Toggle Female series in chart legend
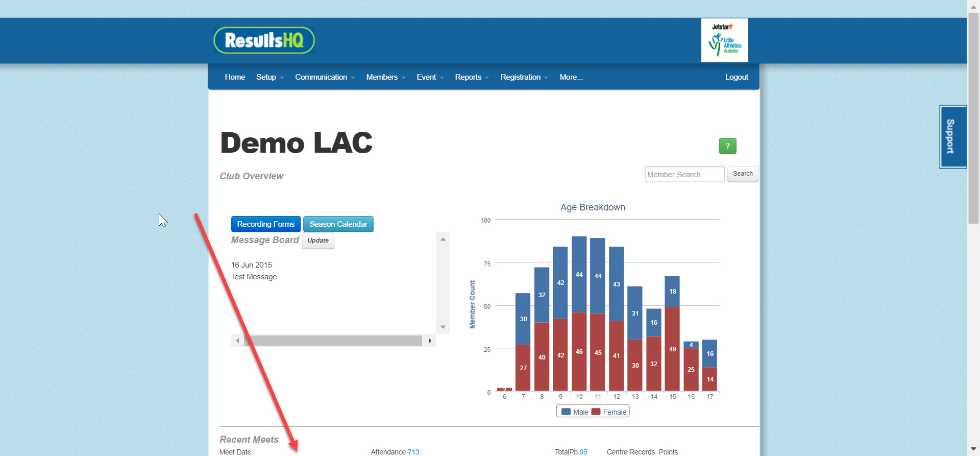 tap(609, 412)
